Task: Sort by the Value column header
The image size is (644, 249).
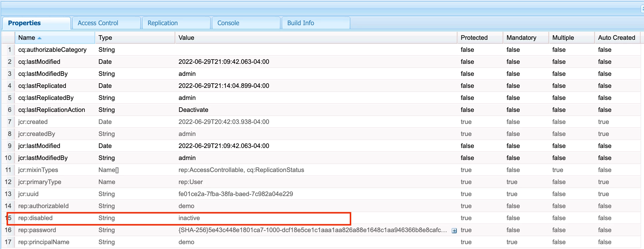Action: pyautogui.click(x=316, y=37)
